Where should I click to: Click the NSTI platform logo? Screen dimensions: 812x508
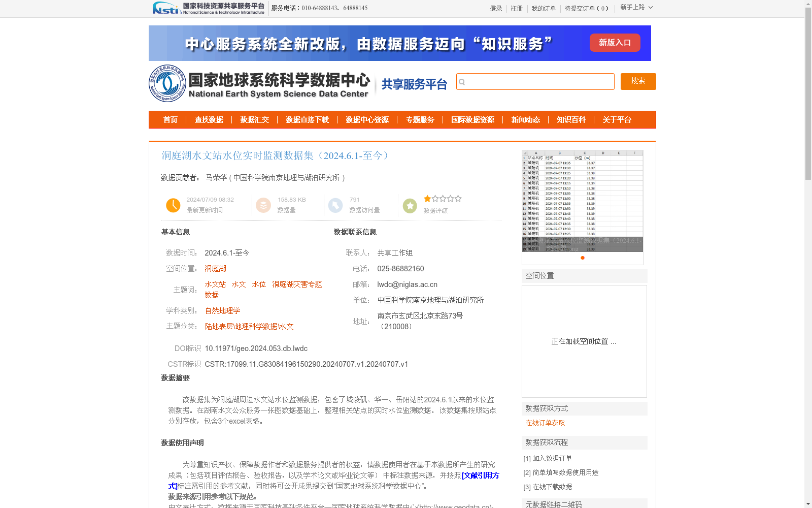(x=209, y=8)
